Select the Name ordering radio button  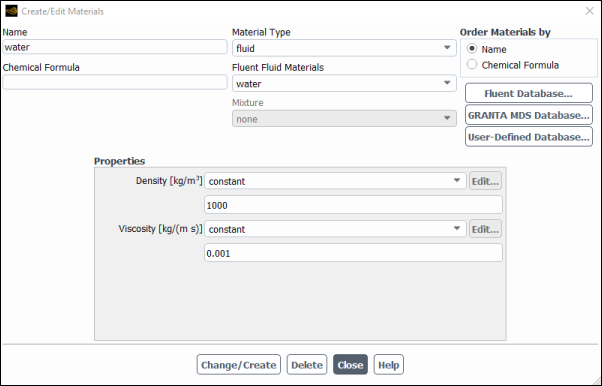(x=472, y=49)
